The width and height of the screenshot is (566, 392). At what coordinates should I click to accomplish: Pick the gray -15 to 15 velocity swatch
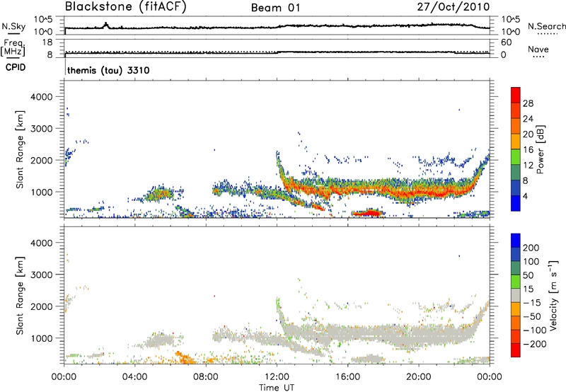516,295
